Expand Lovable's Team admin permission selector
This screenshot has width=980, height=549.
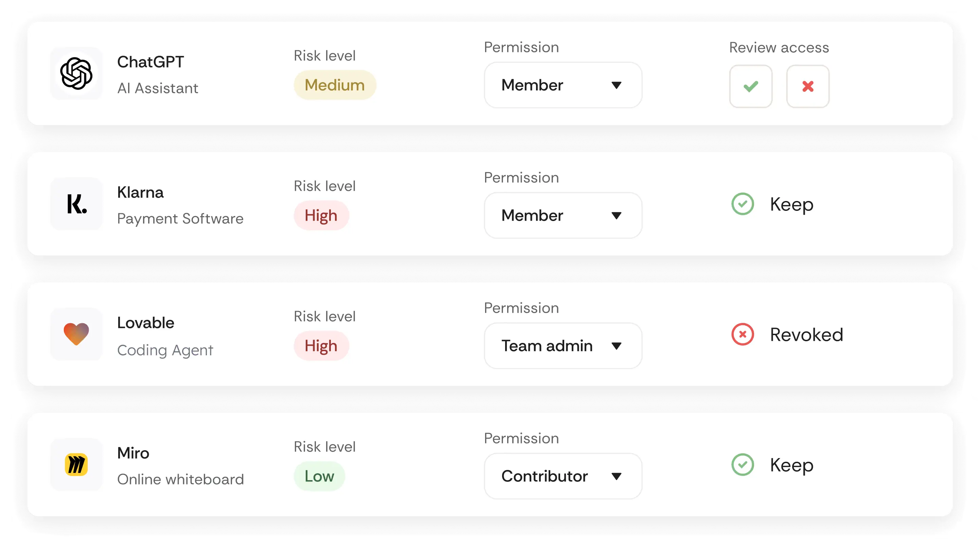point(563,346)
